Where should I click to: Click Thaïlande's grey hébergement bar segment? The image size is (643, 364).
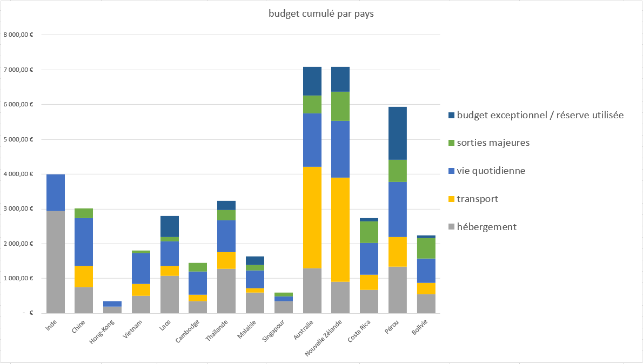(x=226, y=291)
